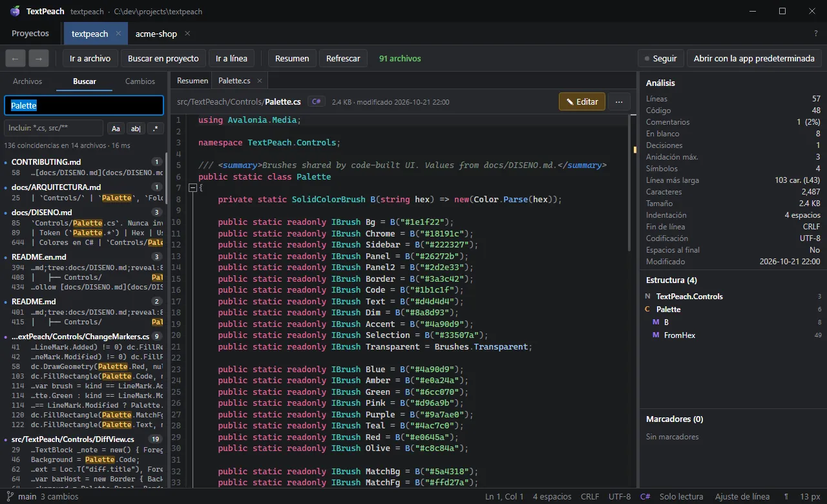Open the CRLF line ending selector
Image resolution: width=827 pixels, height=504 pixels.
coord(590,497)
